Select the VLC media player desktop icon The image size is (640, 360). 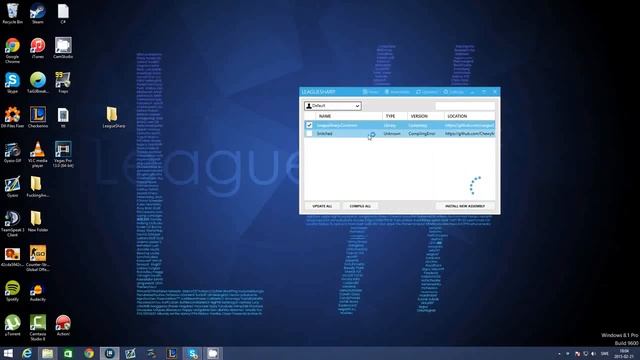pos(38,154)
